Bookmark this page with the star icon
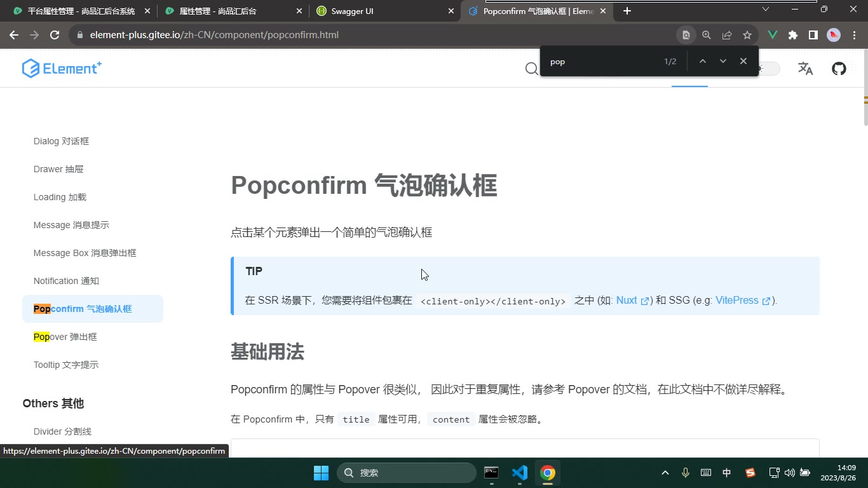The height and width of the screenshot is (488, 868). point(747,35)
